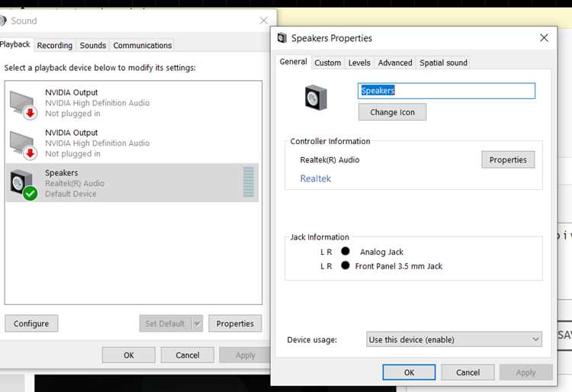Open the Device usage dropdown
The image size is (572, 392).
[x=454, y=339]
